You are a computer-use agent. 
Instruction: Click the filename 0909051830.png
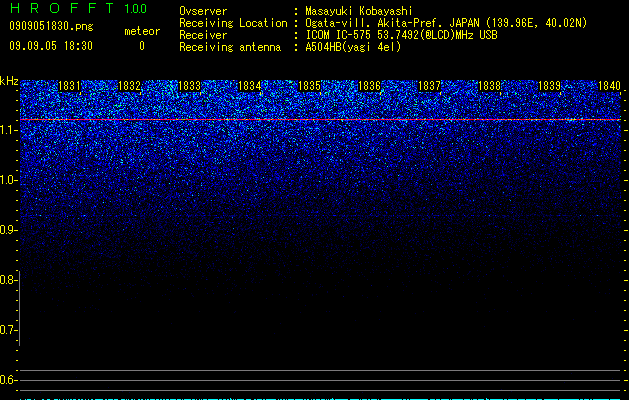point(51,27)
